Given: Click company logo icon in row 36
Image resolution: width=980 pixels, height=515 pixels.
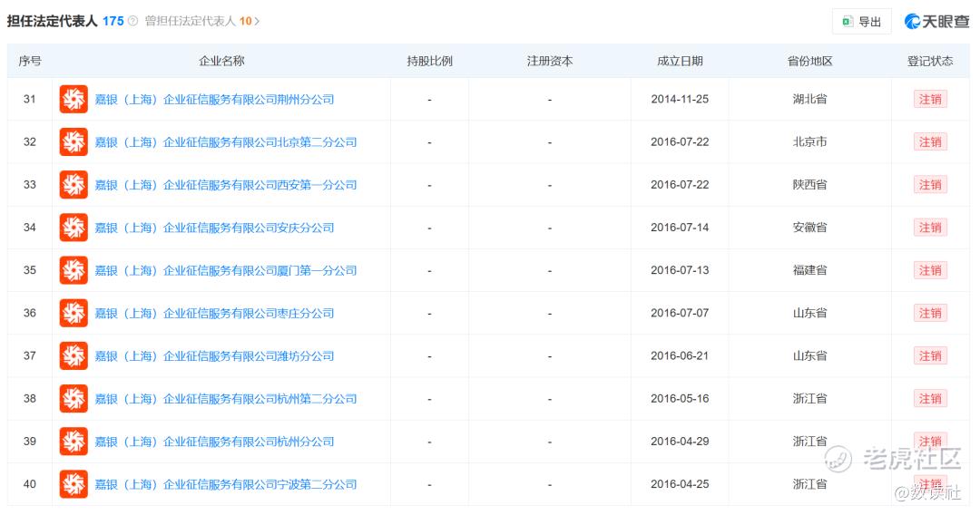Looking at the screenshot, I should 73,314.
